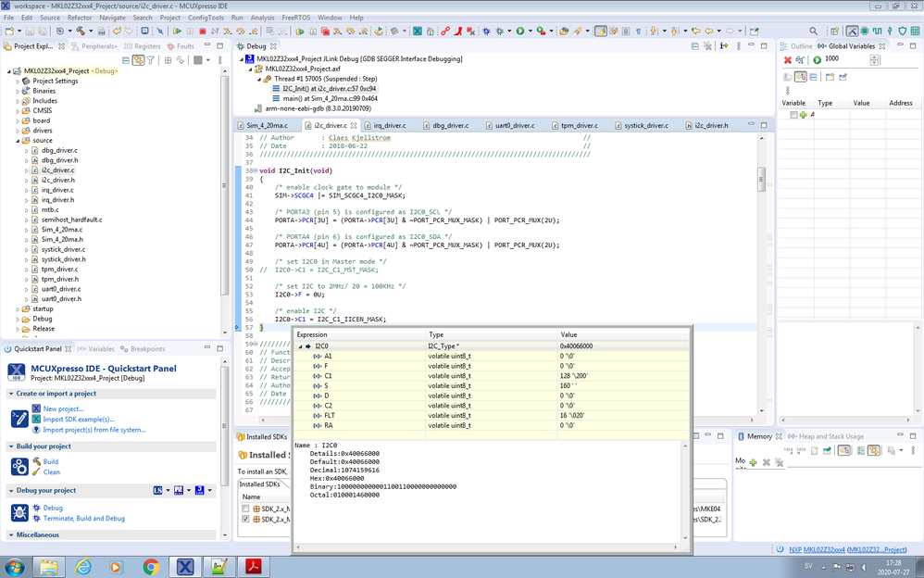
Task: Click the filter funnel icon in Project Explorer
Action: coord(151,60)
